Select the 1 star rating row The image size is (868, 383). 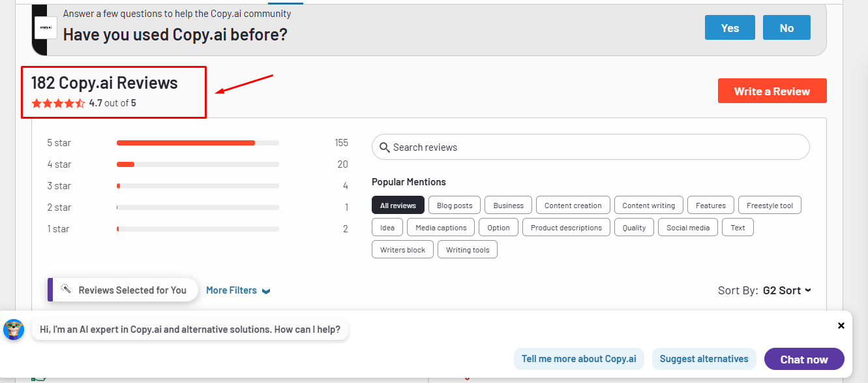coord(198,229)
